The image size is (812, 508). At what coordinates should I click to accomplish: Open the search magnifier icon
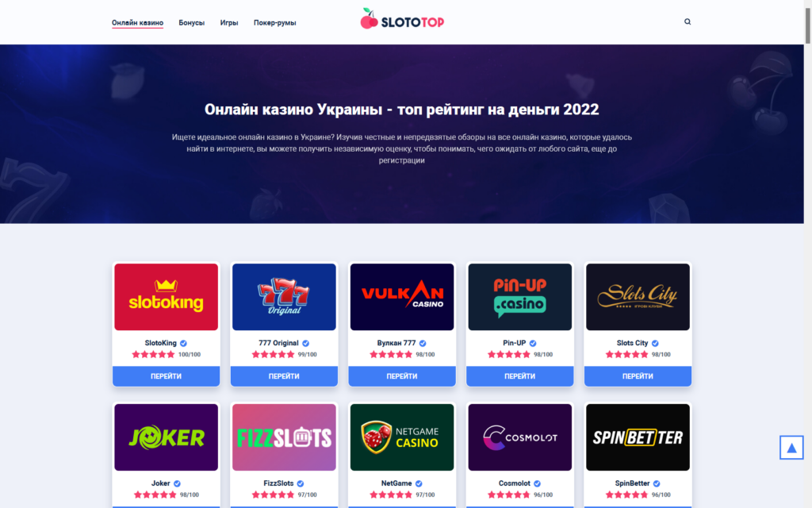(x=688, y=21)
